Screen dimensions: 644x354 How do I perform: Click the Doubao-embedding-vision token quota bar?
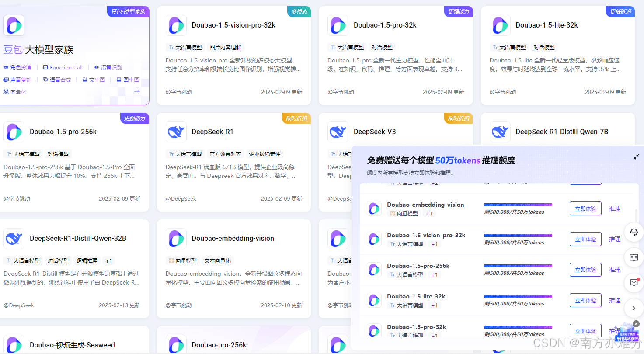(x=518, y=205)
